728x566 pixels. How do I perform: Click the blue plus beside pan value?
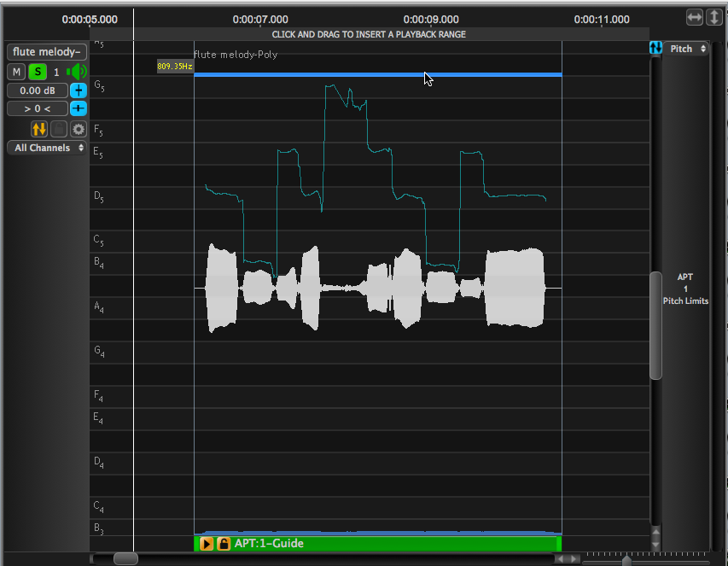[79, 108]
